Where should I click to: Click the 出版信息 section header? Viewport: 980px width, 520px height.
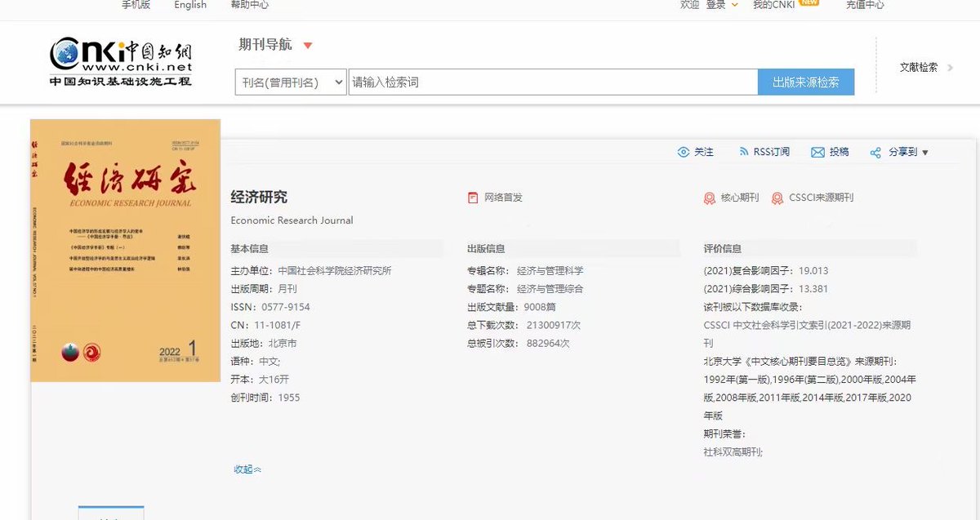486,249
